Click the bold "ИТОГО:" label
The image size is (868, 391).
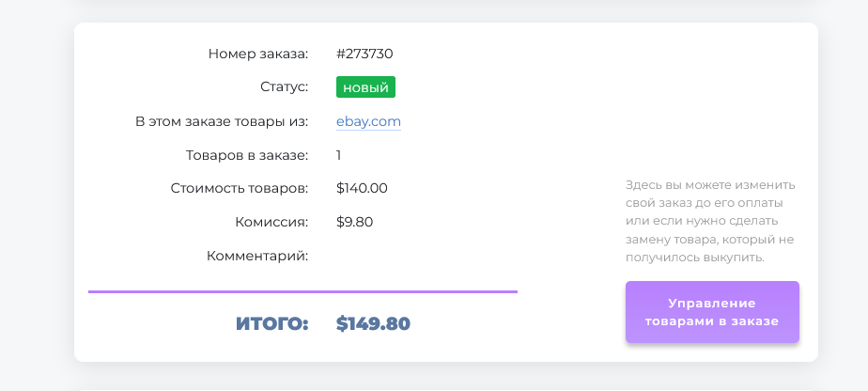pos(271,324)
